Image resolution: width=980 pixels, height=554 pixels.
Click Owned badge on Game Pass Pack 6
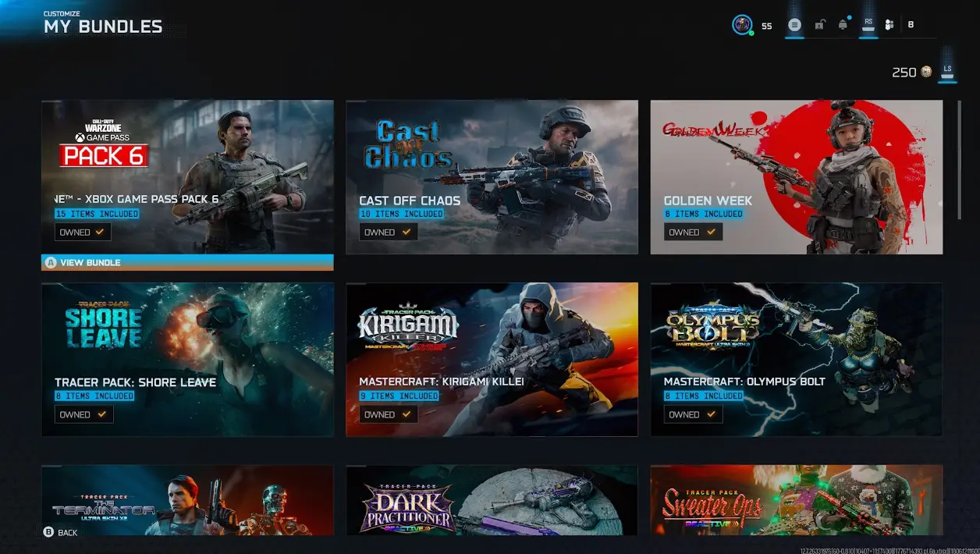tap(83, 232)
